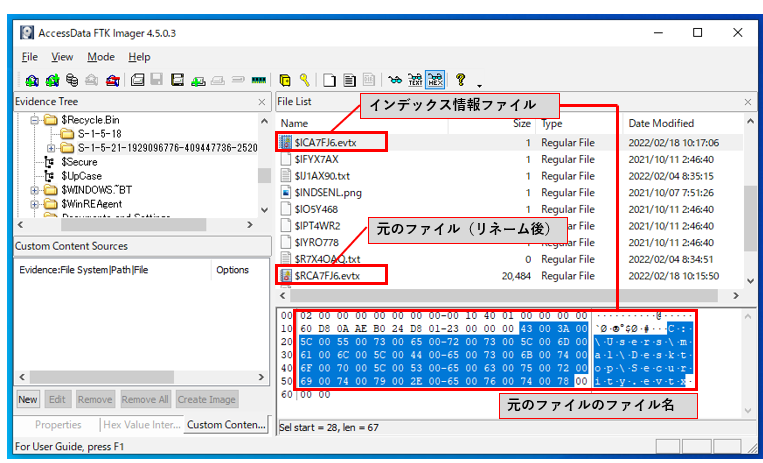Toggle automatic viewer mode glasses icon
The image size is (763, 463).
[395, 80]
